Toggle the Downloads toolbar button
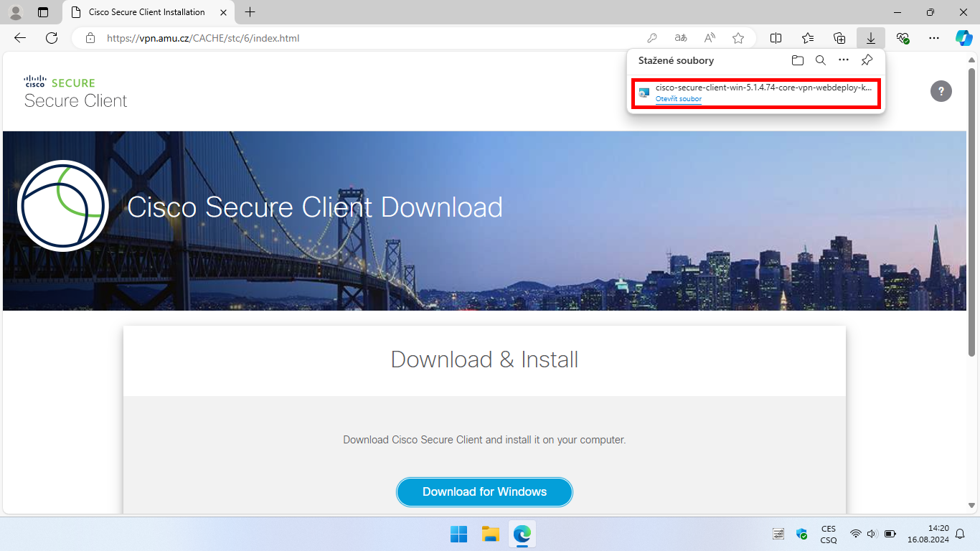980x551 pixels. [x=871, y=38]
